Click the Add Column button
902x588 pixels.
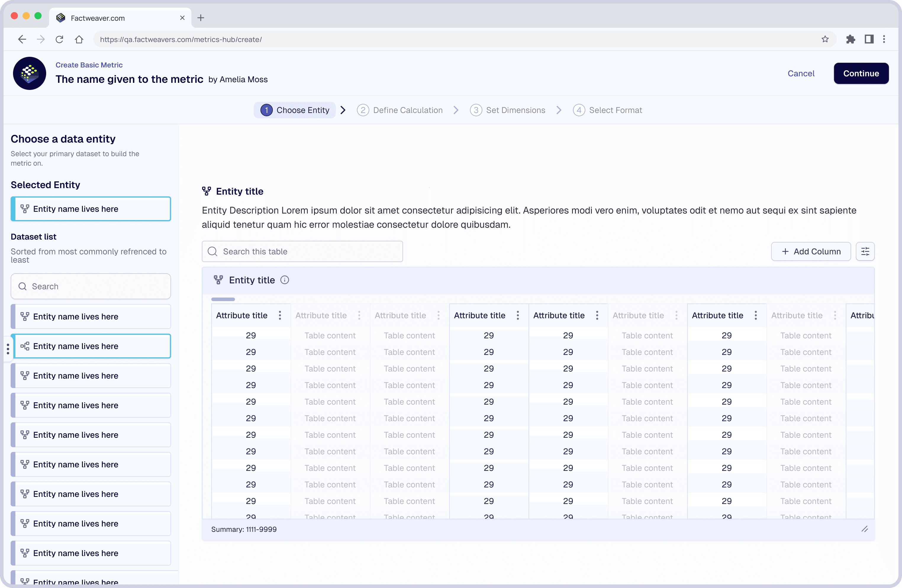click(811, 252)
